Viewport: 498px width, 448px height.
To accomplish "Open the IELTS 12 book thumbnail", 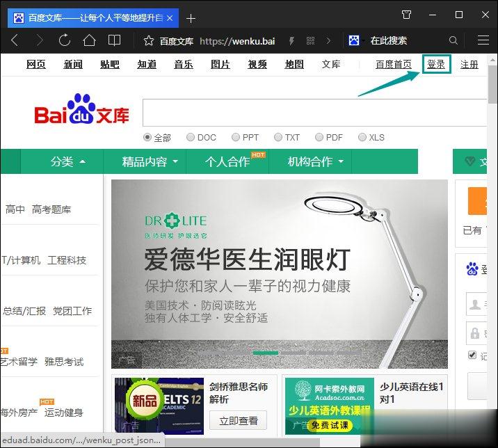I will click(x=159, y=406).
